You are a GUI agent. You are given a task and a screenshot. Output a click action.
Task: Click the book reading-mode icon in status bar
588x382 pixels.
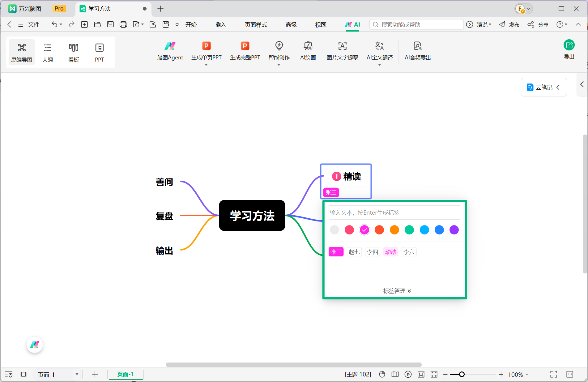click(395, 374)
